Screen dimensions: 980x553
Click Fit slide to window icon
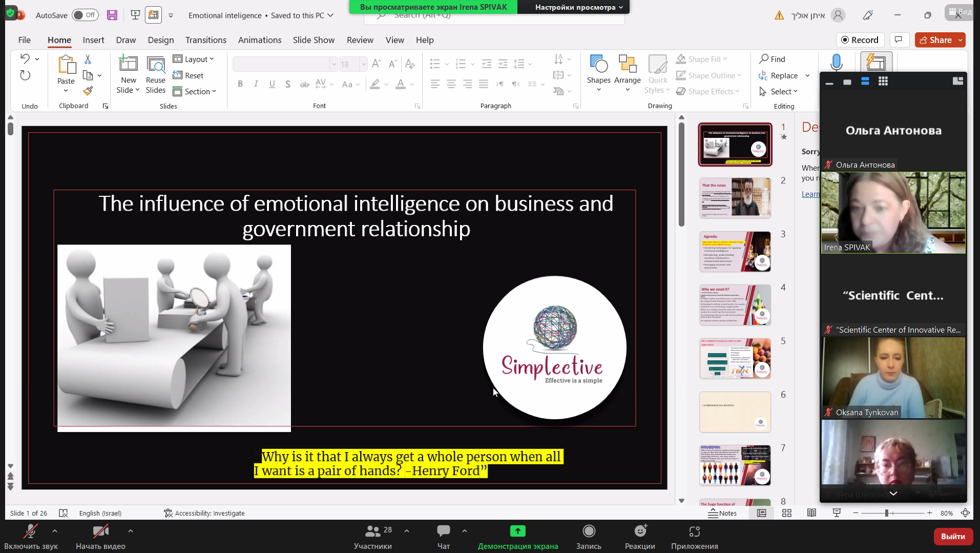point(966,513)
